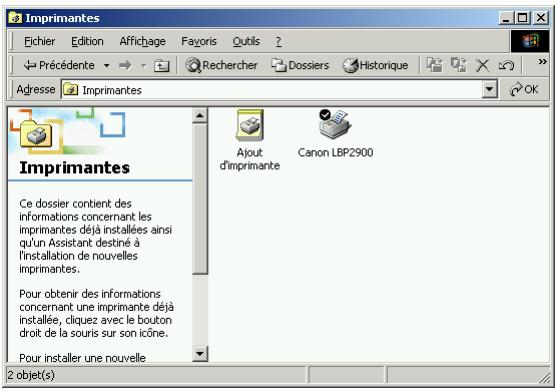
Task: Click the "Ajout d'imprimante" label text
Action: click(250, 159)
